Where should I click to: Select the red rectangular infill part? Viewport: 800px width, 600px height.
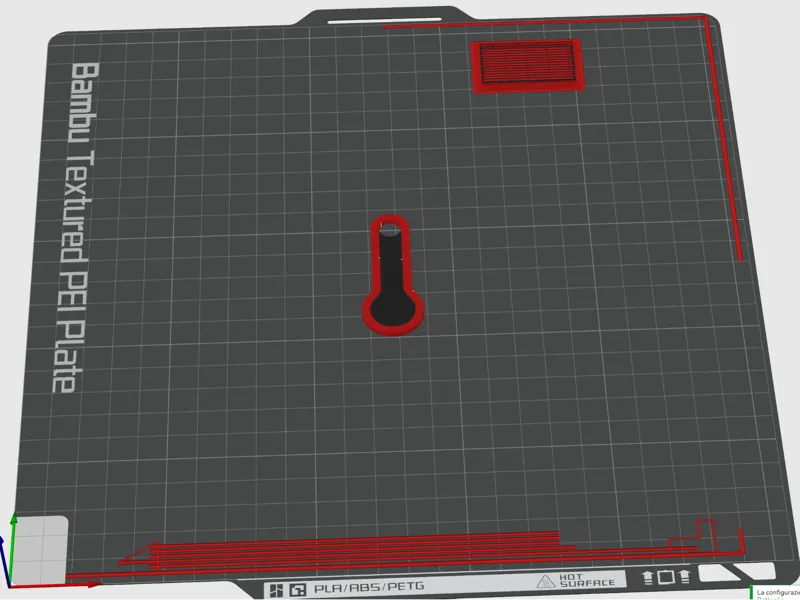[527, 66]
